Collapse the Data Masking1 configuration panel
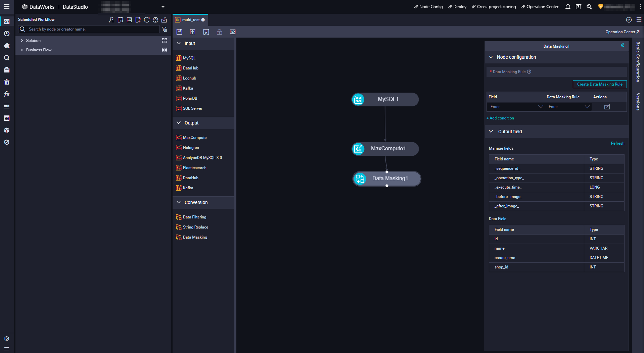Image resolution: width=644 pixels, height=353 pixels. point(622,46)
